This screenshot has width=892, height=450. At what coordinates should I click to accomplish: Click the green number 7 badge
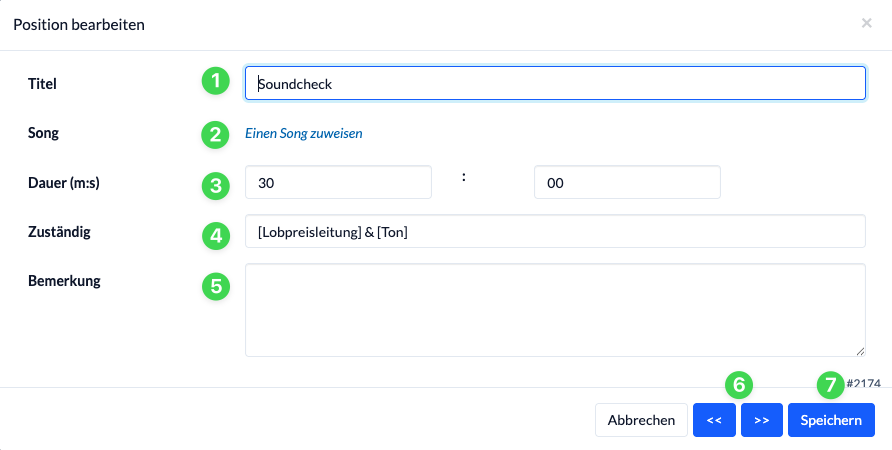831,385
